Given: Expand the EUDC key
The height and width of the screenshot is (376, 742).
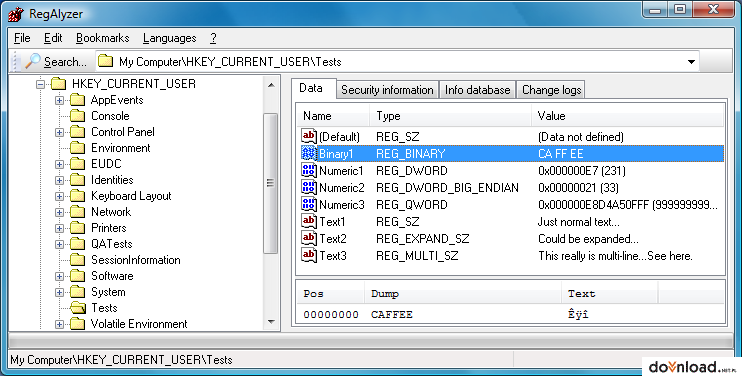Looking at the screenshot, I should [x=60, y=164].
